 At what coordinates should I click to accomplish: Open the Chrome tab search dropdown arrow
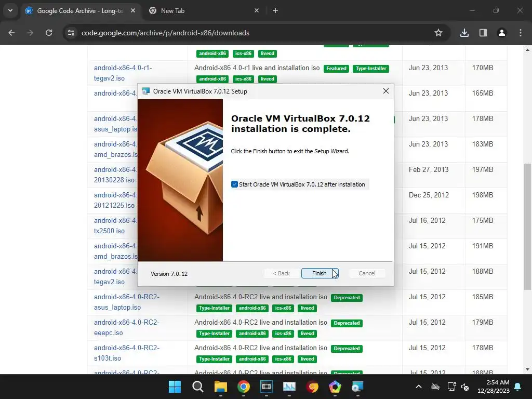pyautogui.click(x=10, y=10)
